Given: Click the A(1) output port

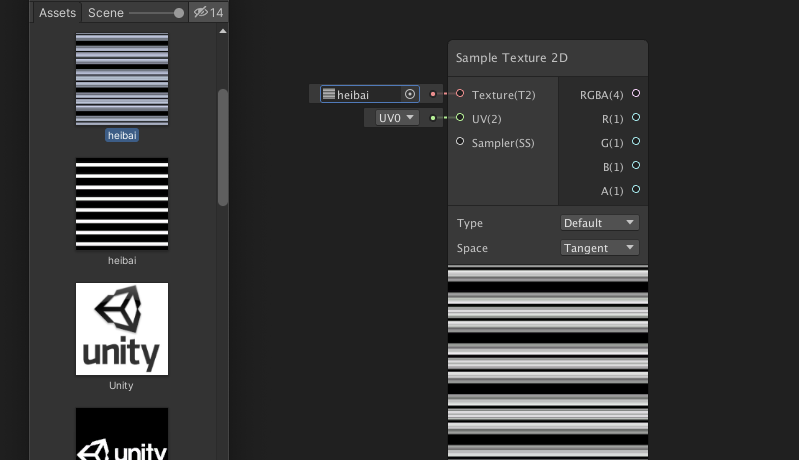Looking at the screenshot, I should click(636, 189).
